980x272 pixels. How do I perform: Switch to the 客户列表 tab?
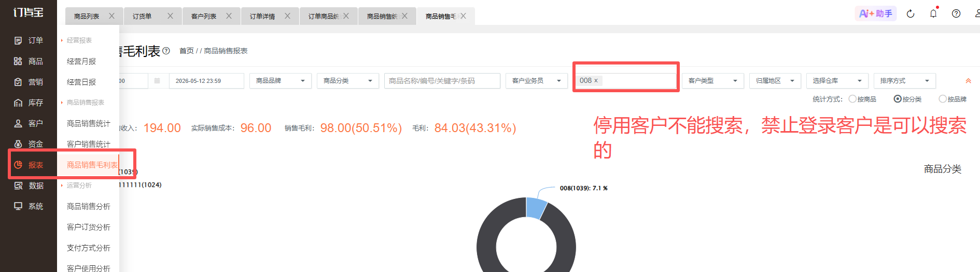[x=204, y=17]
